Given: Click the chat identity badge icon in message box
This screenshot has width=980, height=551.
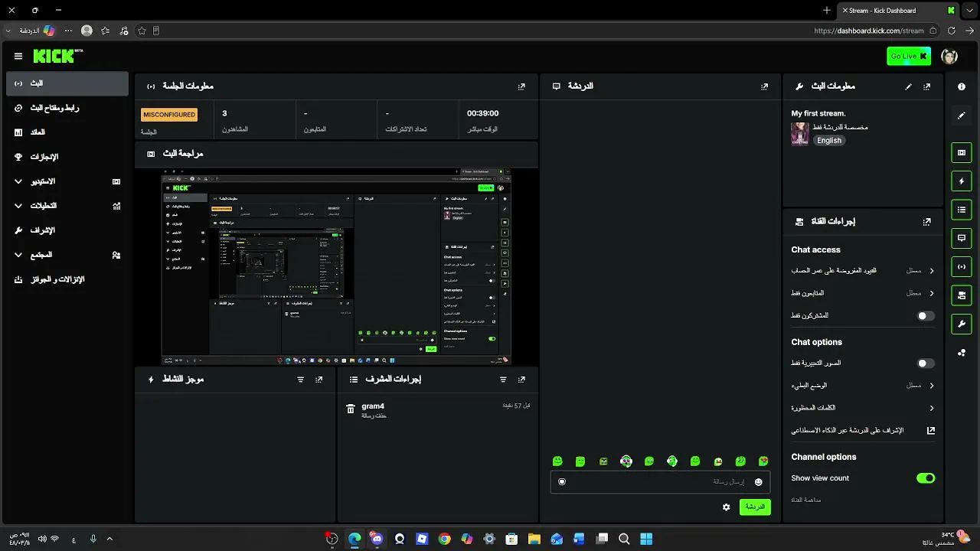Looking at the screenshot, I should coord(562,481).
